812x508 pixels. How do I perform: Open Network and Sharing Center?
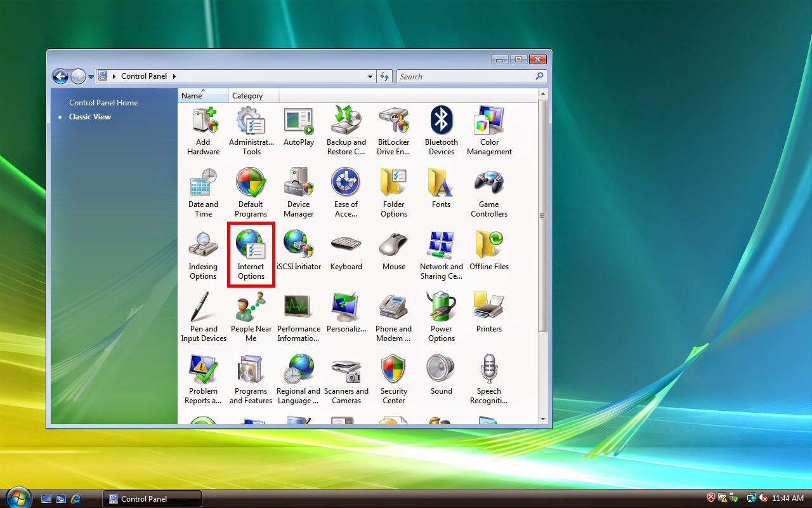click(x=442, y=256)
